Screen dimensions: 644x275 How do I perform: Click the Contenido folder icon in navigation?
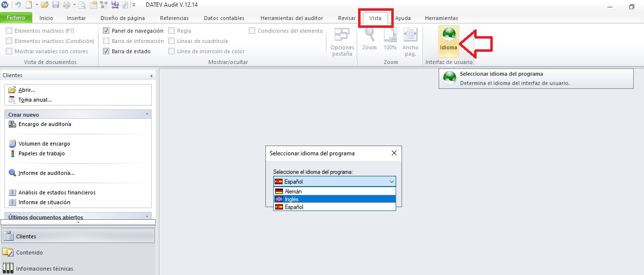coord(8,253)
